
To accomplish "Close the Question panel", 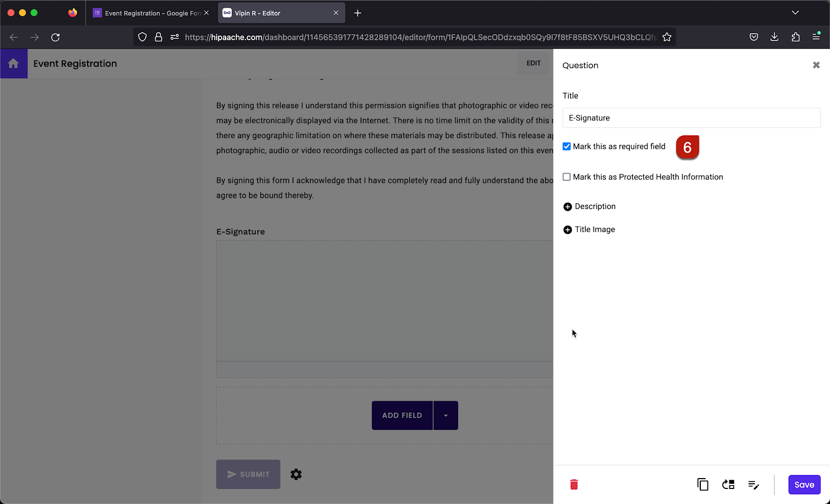I will 816,65.
